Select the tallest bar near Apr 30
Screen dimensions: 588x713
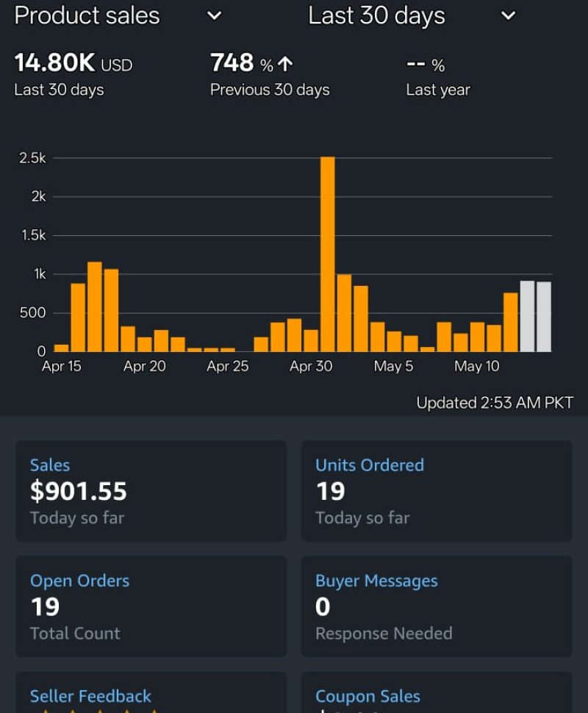(328, 254)
